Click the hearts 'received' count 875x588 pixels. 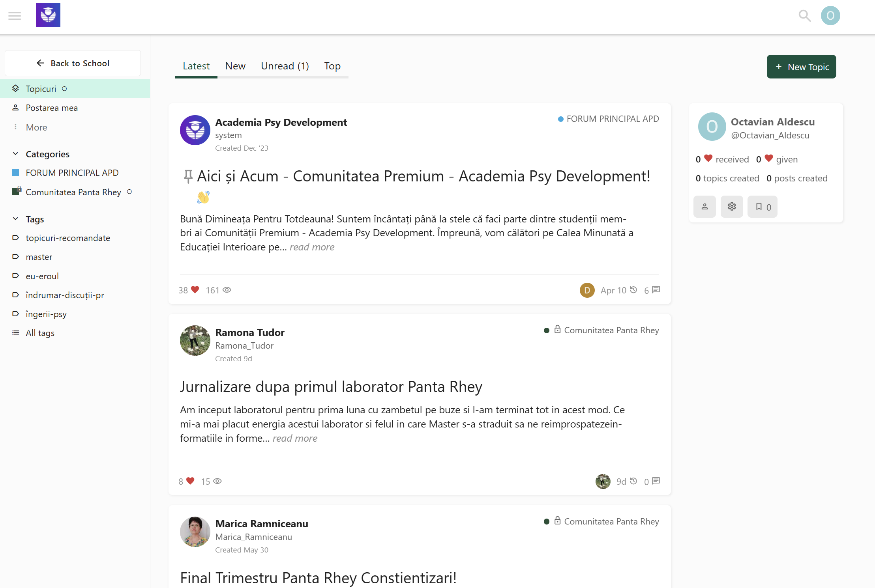[722, 159]
